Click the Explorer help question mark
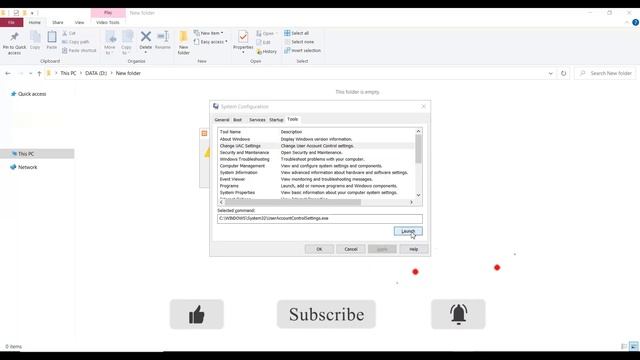 coord(635,23)
